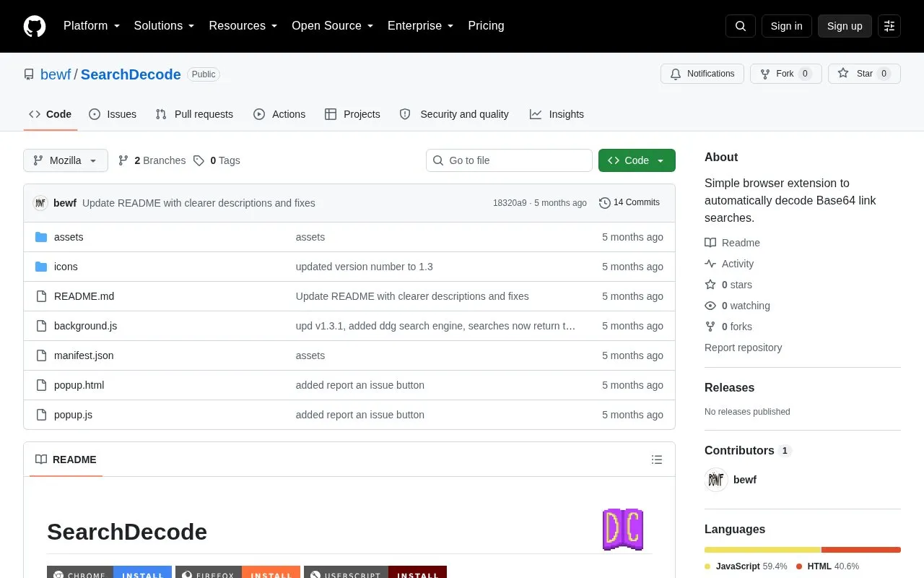924x578 pixels.
Task: Click the bell Notifications button
Action: (702, 74)
